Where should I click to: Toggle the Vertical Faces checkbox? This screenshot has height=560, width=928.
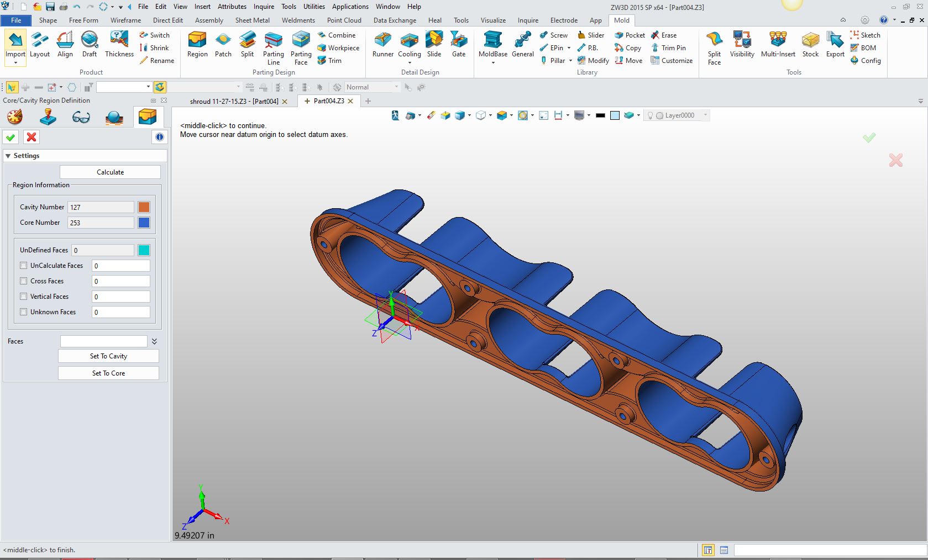tap(24, 297)
